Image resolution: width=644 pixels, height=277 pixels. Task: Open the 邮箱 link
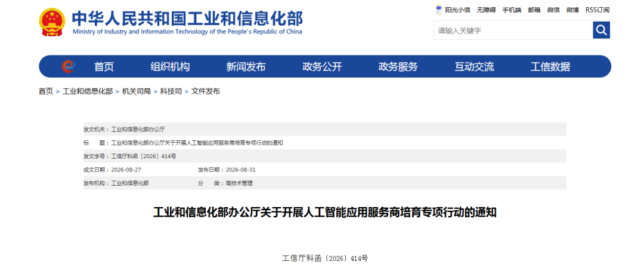[x=534, y=10]
